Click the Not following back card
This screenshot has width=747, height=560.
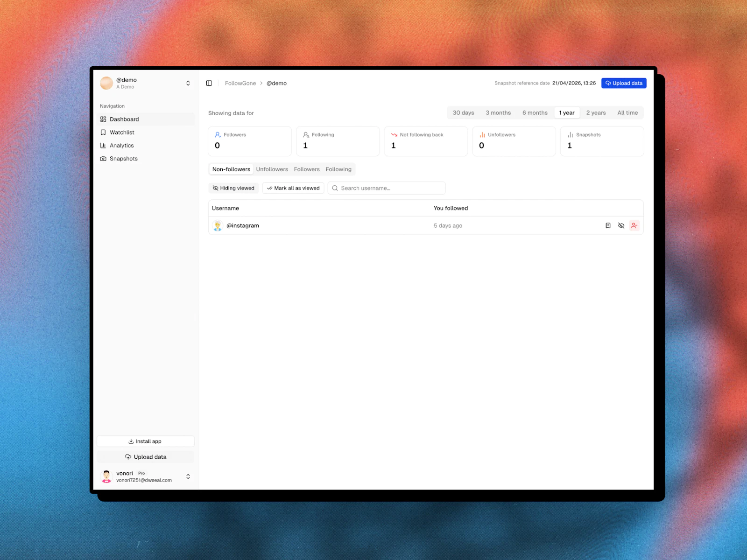[x=426, y=141]
